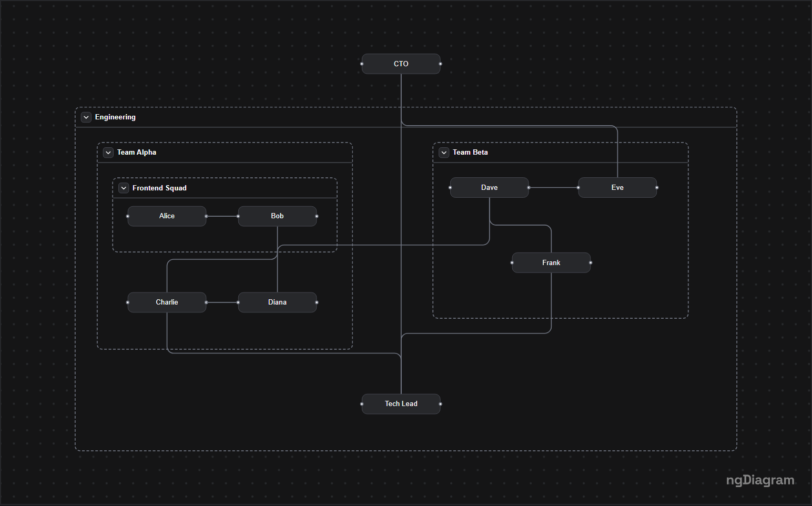Viewport: 812px width, 506px height.
Task: Click the left port of Frank node
Action: [512, 263]
